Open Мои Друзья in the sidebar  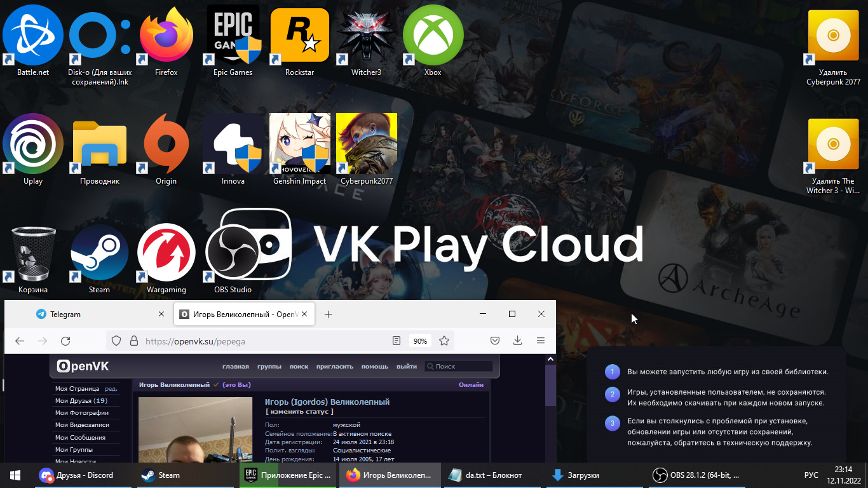click(81, 401)
